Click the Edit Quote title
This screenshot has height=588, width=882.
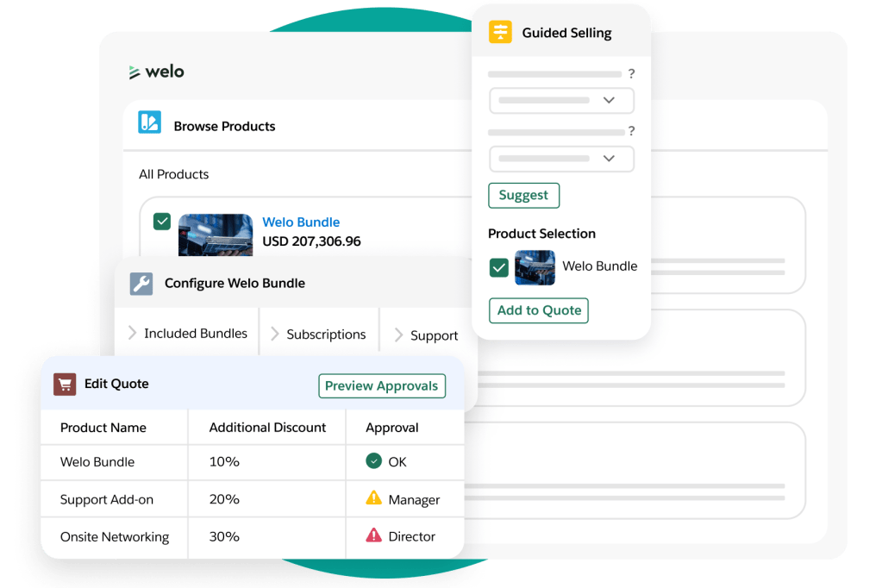pos(116,384)
